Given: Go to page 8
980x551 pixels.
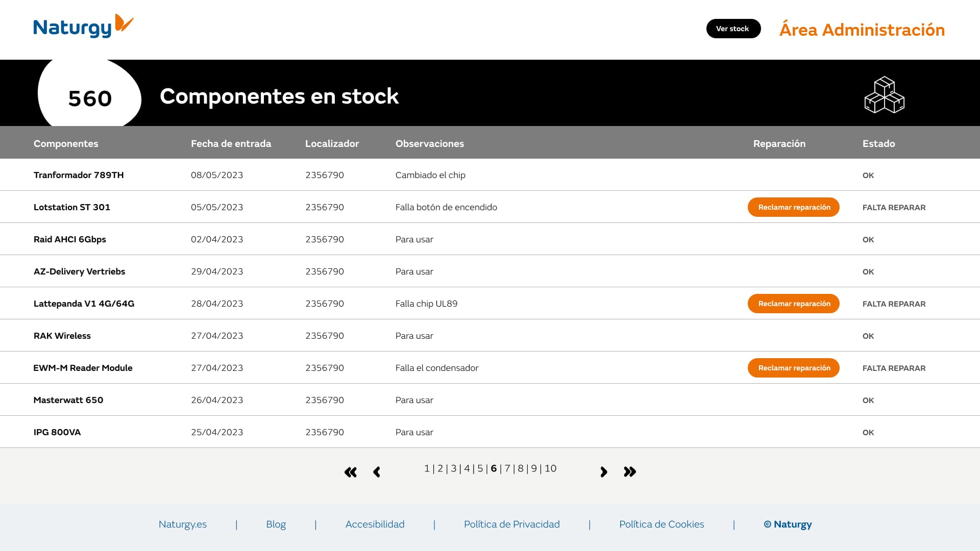Looking at the screenshot, I should click(x=521, y=468).
